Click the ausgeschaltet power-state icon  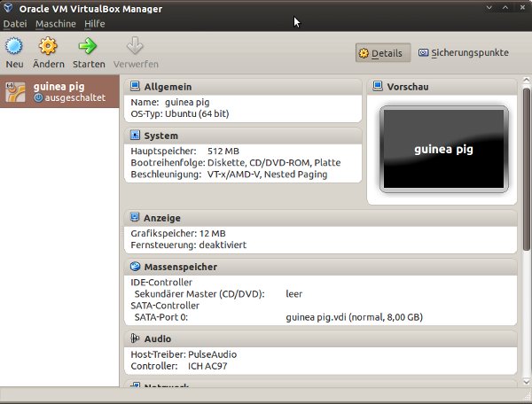coord(39,98)
